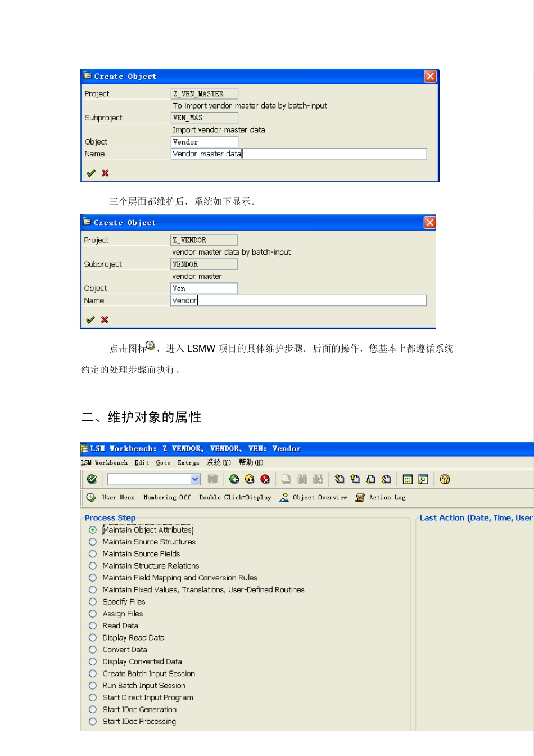Click green checkmark in second Create Object dialog

90,320
